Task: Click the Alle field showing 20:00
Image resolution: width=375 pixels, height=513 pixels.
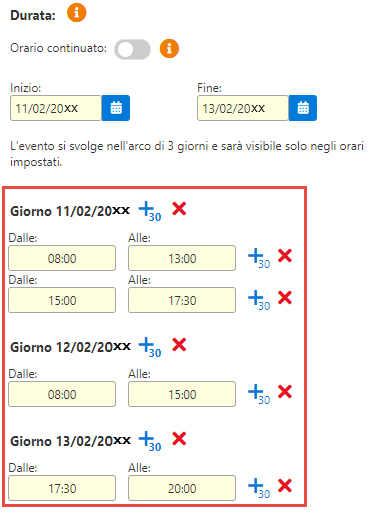Action: point(182,488)
